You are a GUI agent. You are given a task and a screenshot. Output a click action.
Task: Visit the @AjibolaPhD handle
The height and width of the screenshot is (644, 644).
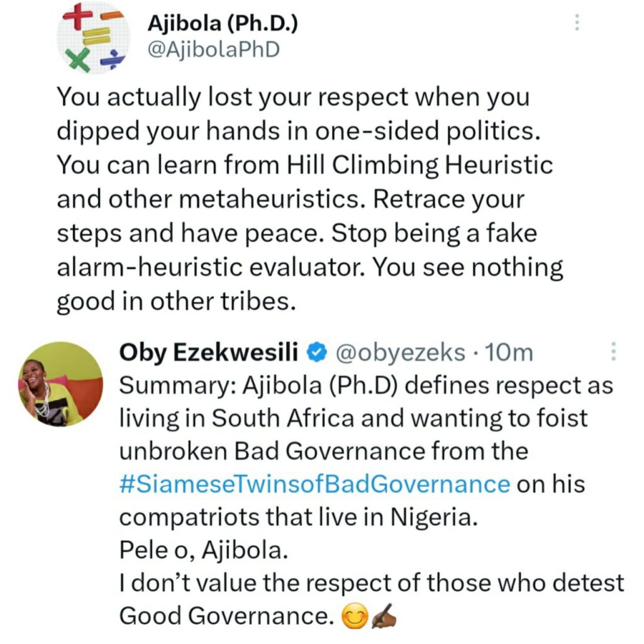[x=213, y=50]
